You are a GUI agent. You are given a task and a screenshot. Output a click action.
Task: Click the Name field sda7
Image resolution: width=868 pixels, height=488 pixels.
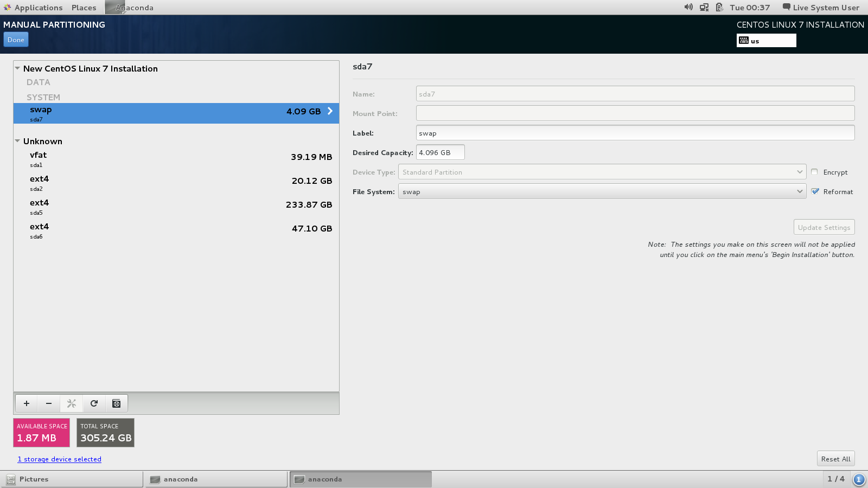pos(635,94)
